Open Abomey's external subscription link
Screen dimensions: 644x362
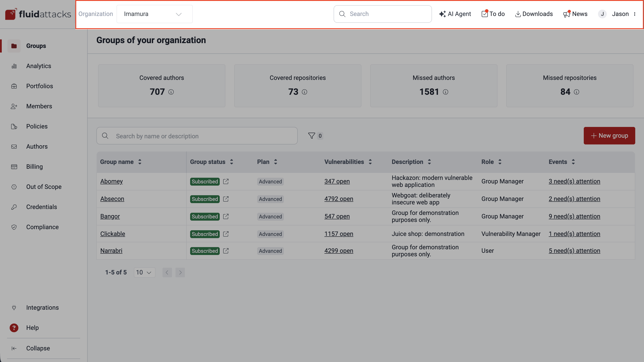point(226,181)
